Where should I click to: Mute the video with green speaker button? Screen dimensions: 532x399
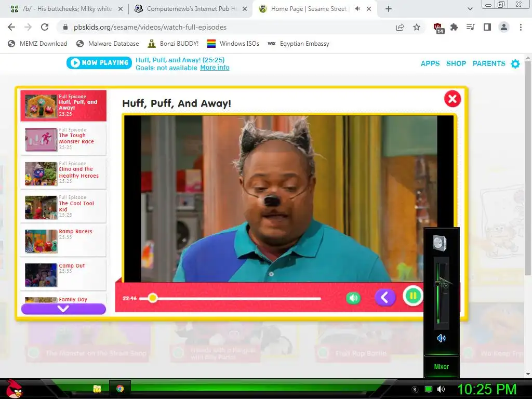(353, 298)
